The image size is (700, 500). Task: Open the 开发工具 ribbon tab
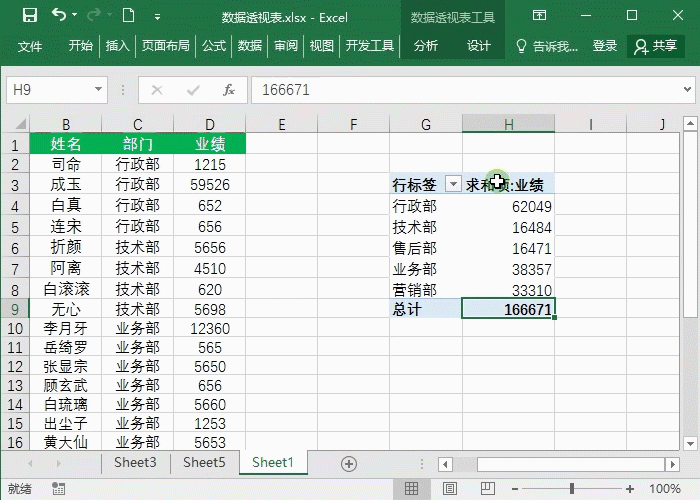(370, 46)
